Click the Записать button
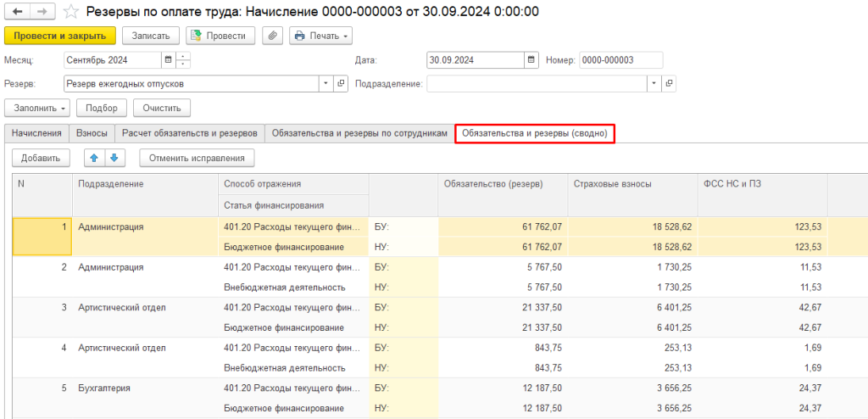Viewport: 868px width, 419px height. click(x=151, y=36)
